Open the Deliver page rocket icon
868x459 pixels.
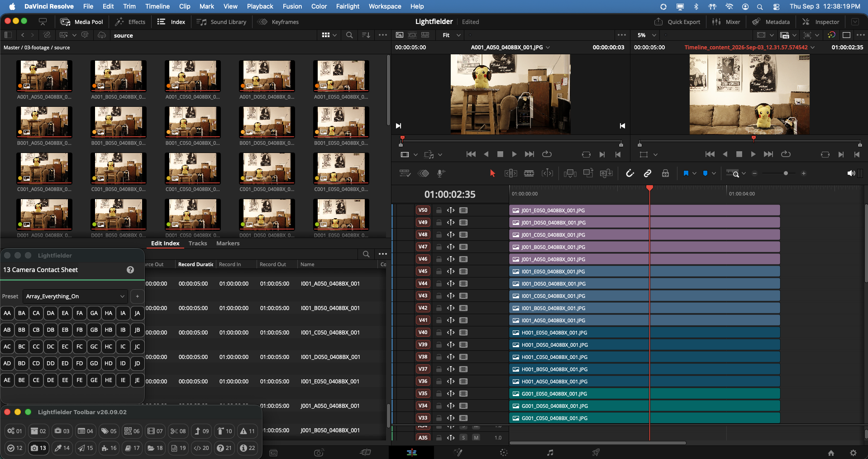[x=596, y=452]
